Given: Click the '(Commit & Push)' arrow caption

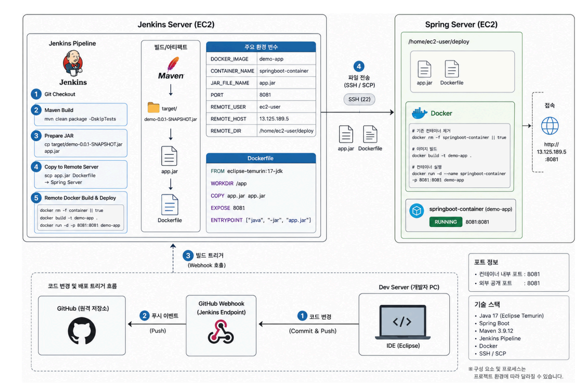Looking at the screenshot, I should coord(313,331).
